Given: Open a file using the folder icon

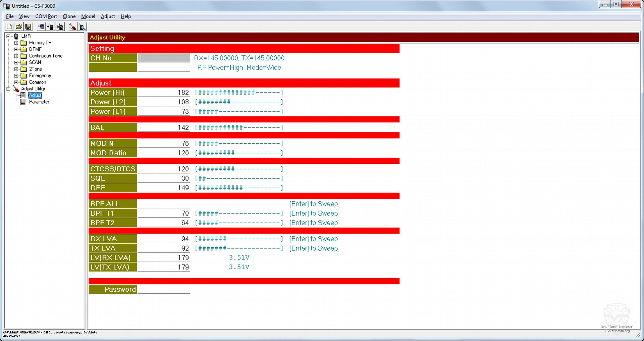Looking at the screenshot, I should 19,27.
